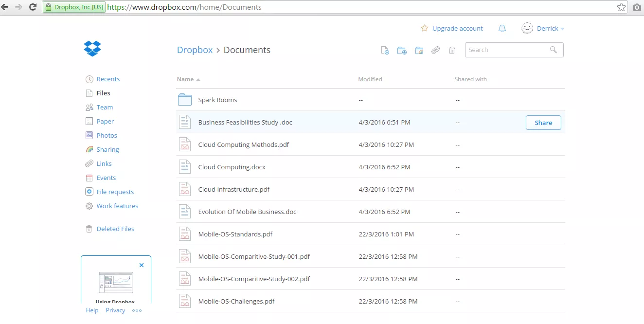The width and height of the screenshot is (644, 324).
Task: Click the Cloud Computing.docx file icon
Action: point(185,167)
